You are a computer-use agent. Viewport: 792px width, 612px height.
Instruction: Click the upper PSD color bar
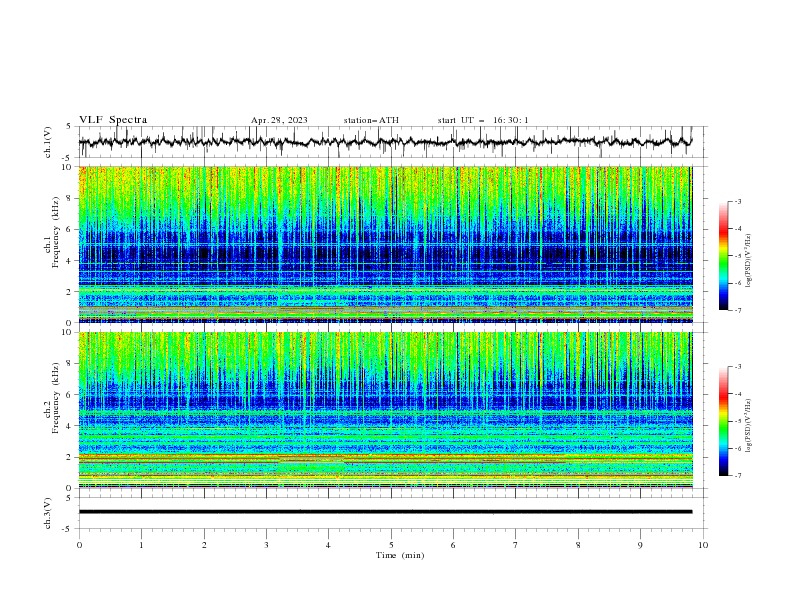723,256
